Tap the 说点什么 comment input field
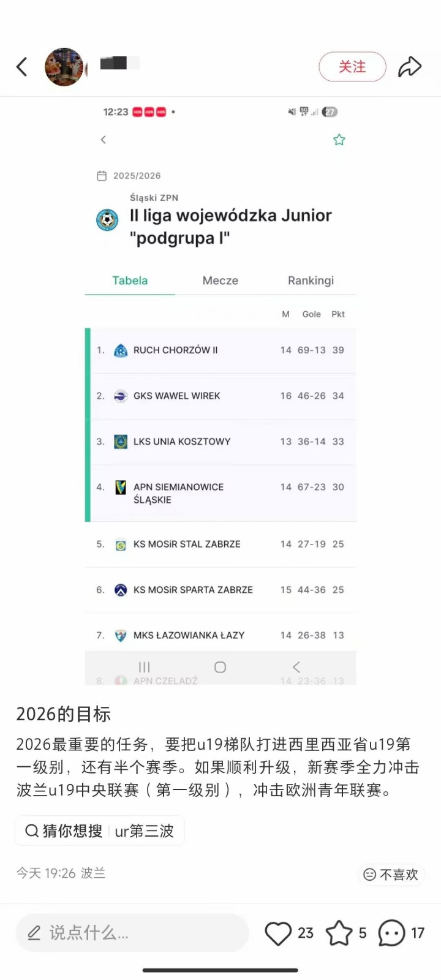 pyautogui.click(x=132, y=933)
